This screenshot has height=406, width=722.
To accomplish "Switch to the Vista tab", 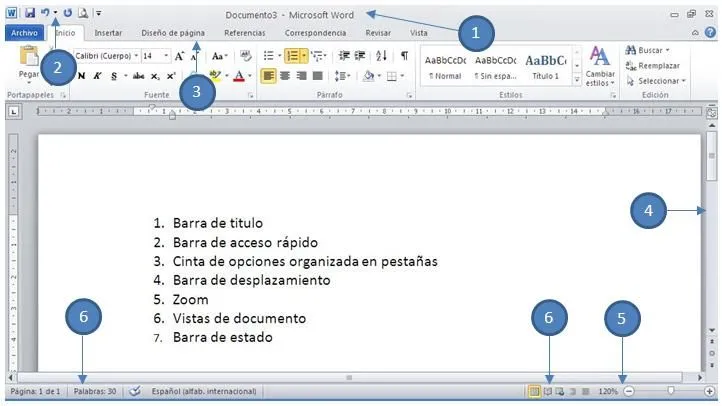I will coord(419,33).
